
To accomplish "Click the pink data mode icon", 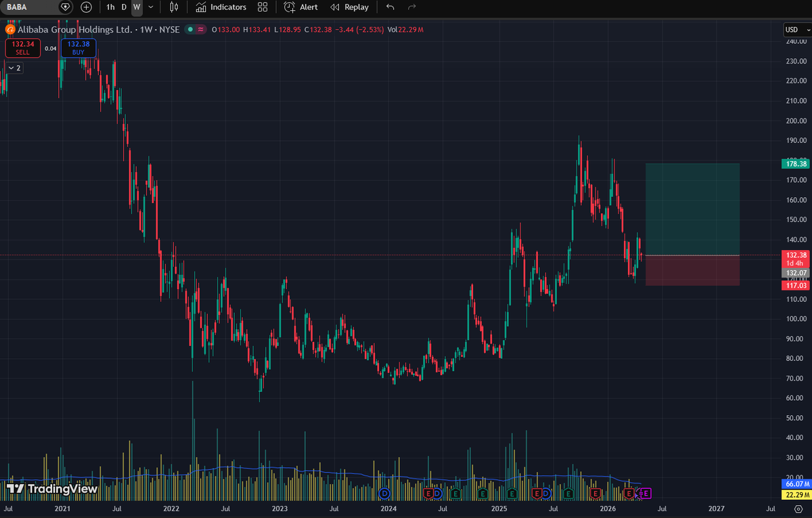I will tap(201, 30).
